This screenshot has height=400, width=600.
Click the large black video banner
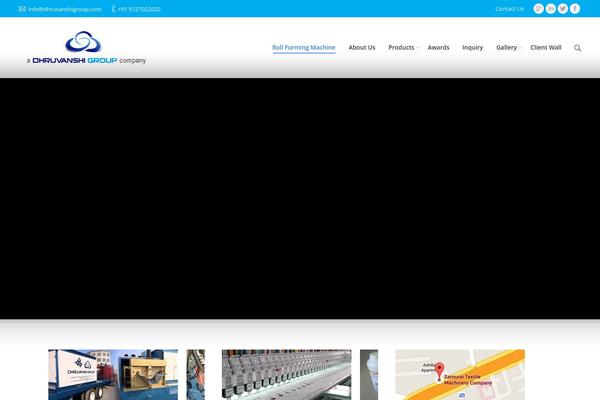coord(300,198)
